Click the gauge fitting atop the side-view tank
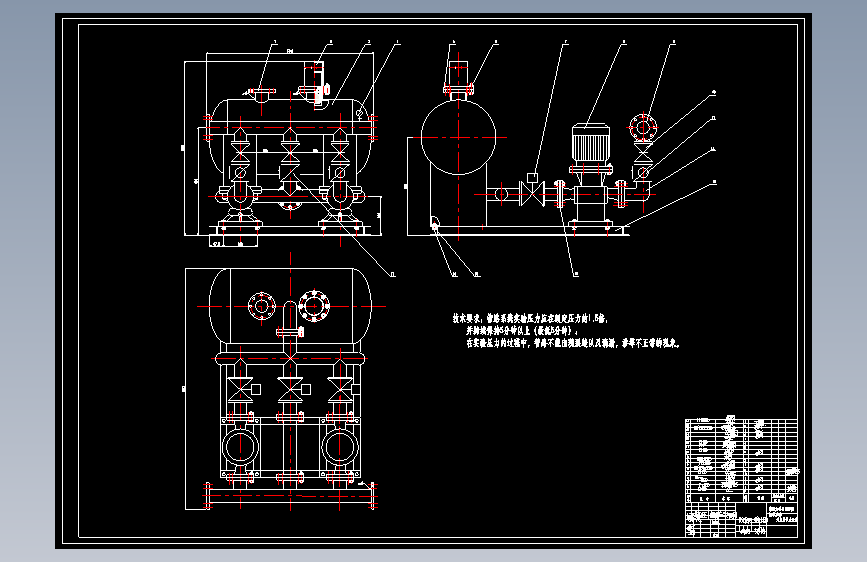Screen dimensions: 867x562 coord(458,77)
